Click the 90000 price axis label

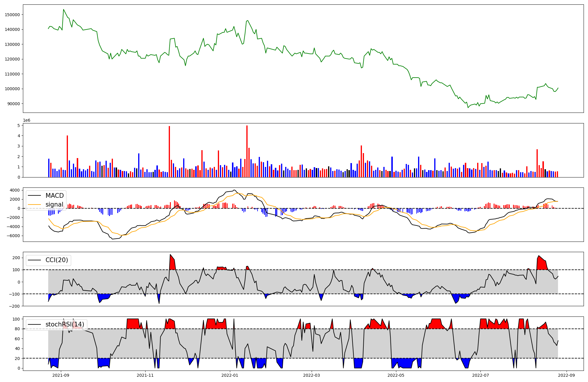click(x=14, y=104)
